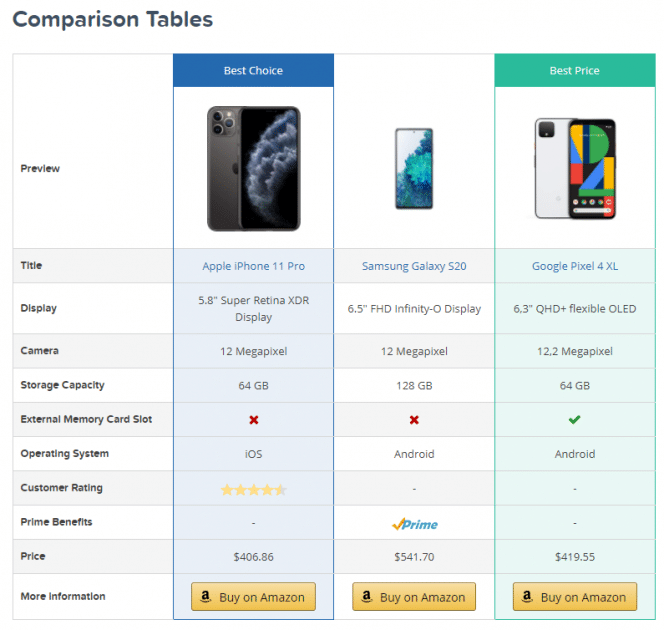This screenshot has width=664, height=630.
Task: Click the Best Price header banner
Action: click(x=575, y=70)
